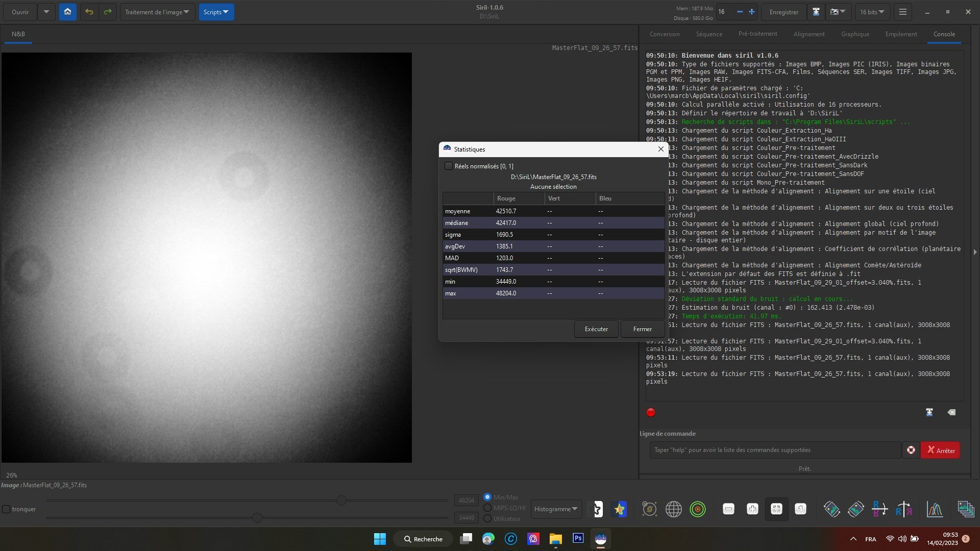Open command help lifebuoy icon
The image size is (980, 551).
coord(911,450)
